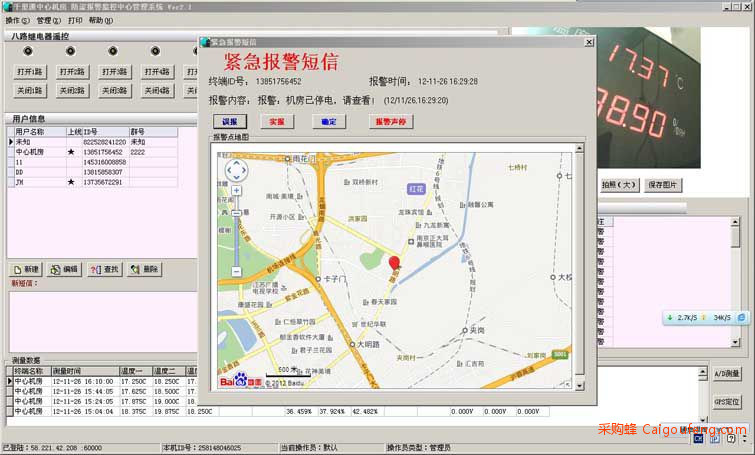This screenshot has width=755, height=455.
Task: Click the camera temperature display image
Action: (649, 98)
